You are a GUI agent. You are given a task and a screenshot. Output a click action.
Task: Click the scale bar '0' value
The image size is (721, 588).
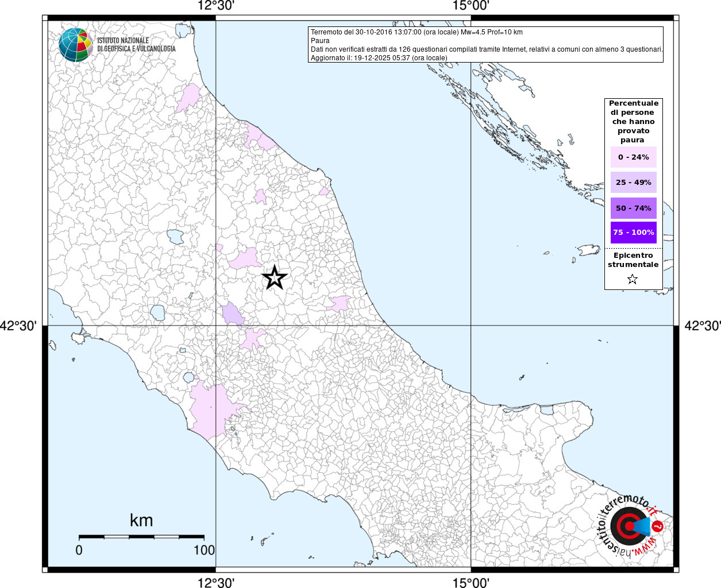(x=79, y=550)
